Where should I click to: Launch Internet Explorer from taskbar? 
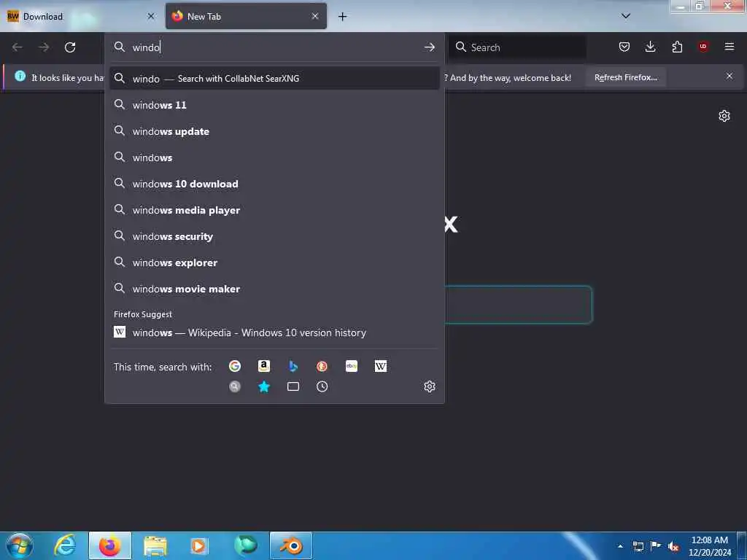coord(65,545)
